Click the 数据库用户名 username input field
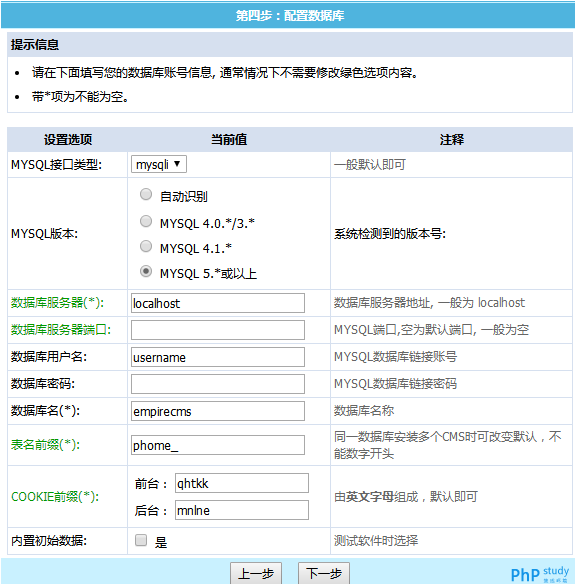 click(x=218, y=357)
